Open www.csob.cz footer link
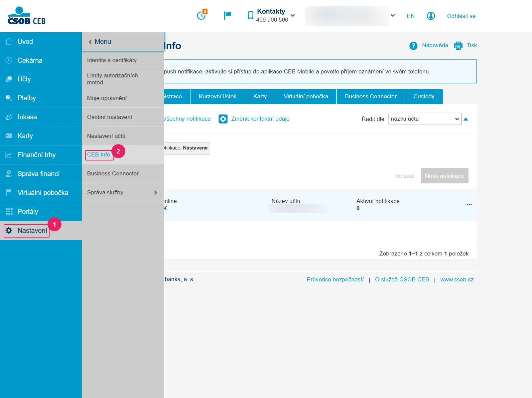Image resolution: width=532 pixels, height=398 pixels. 457,279
